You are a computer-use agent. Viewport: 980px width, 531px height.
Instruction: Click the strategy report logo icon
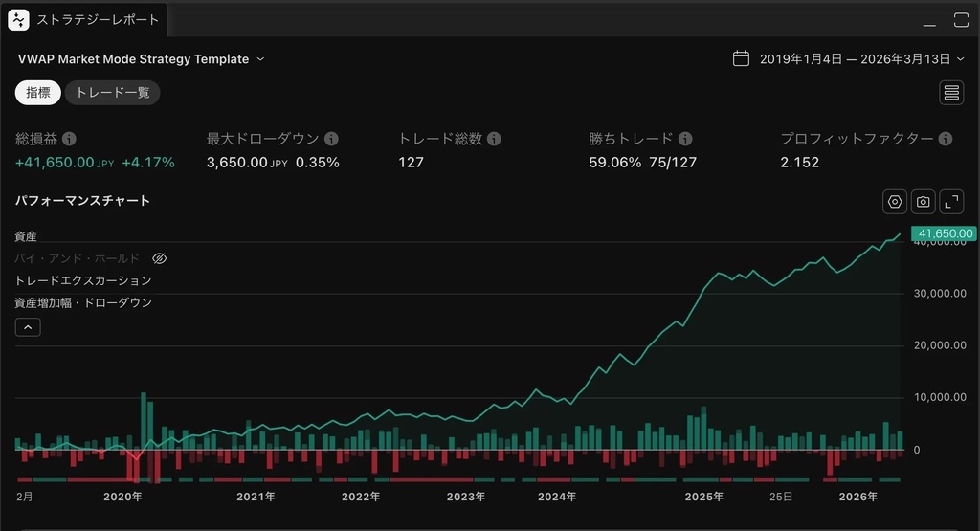coord(19,20)
